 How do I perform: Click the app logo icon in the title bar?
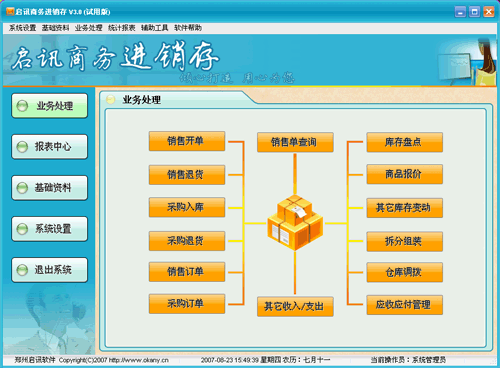click(x=10, y=11)
